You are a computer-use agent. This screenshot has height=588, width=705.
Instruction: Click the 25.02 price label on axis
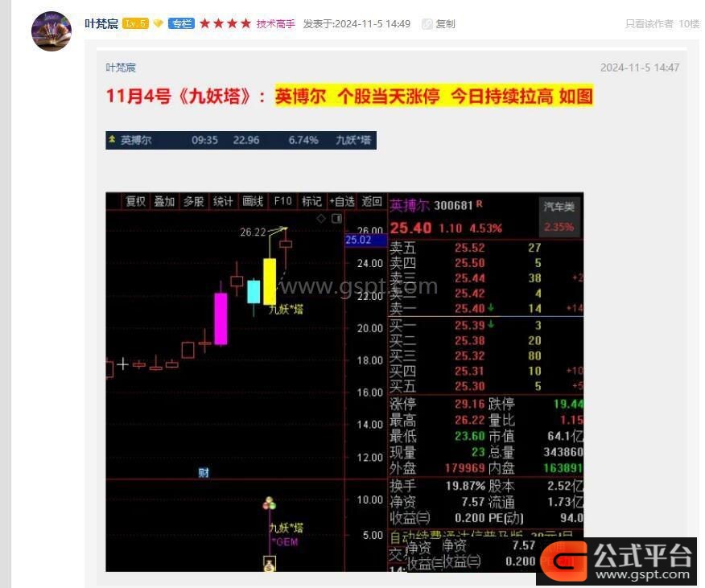click(x=366, y=240)
